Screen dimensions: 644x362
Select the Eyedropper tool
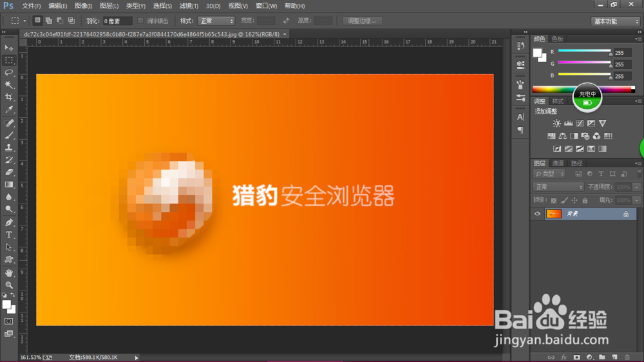click(x=8, y=110)
